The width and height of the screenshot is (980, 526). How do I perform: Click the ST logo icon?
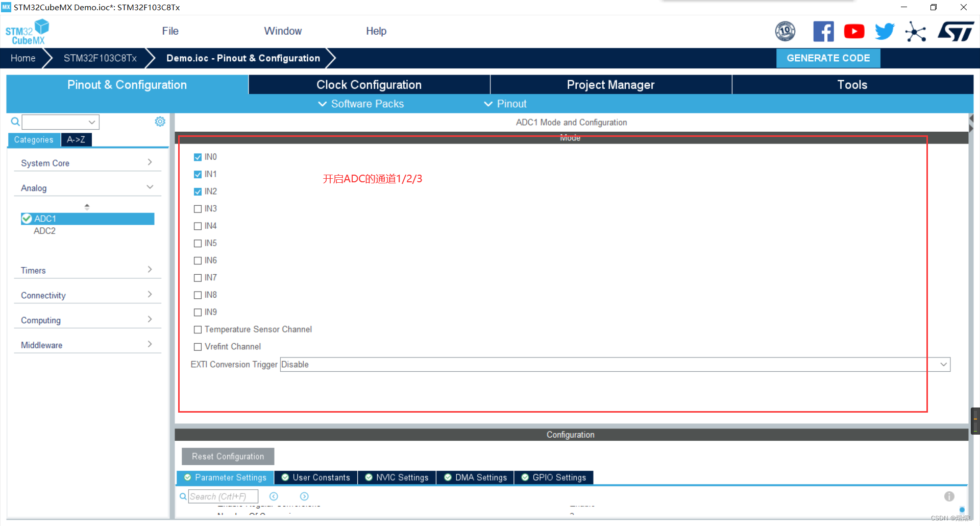(956, 32)
